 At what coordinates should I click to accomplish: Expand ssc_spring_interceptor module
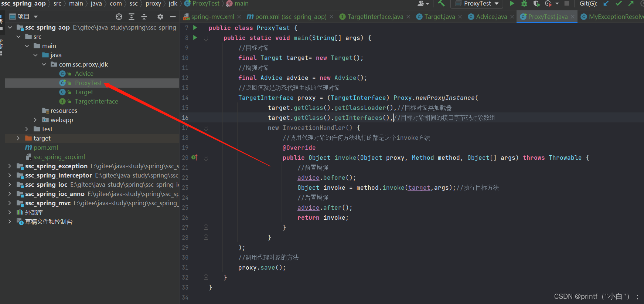coord(10,175)
